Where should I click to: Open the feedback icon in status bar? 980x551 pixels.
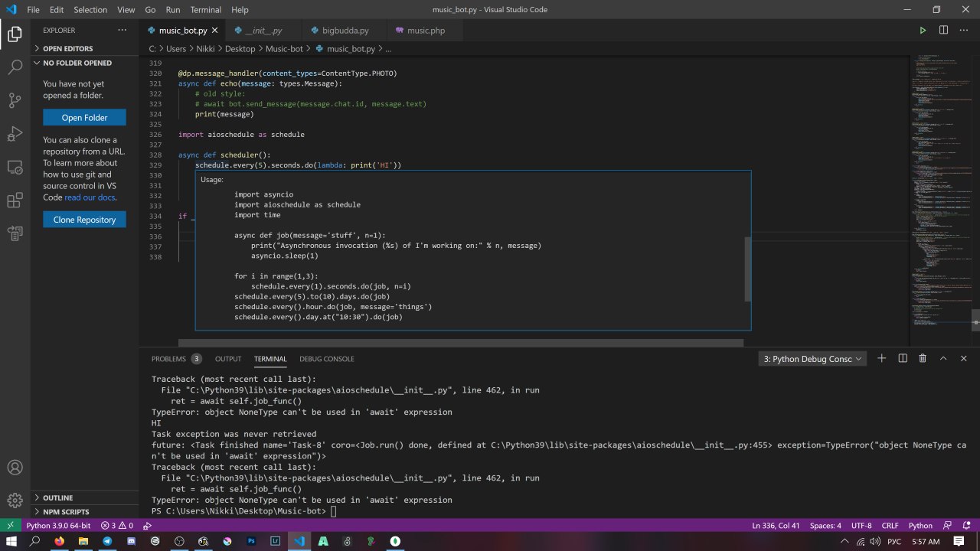[948, 526]
